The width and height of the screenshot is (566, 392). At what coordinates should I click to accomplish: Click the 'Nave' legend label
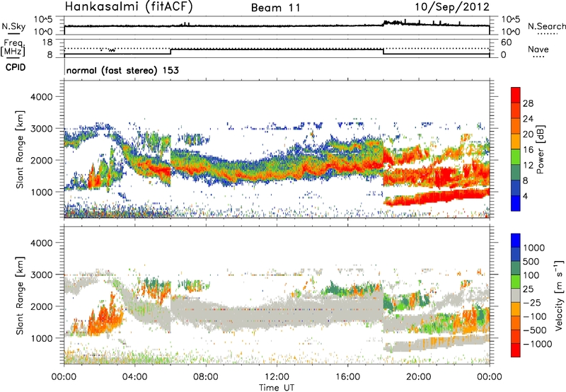[x=538, y=49]
